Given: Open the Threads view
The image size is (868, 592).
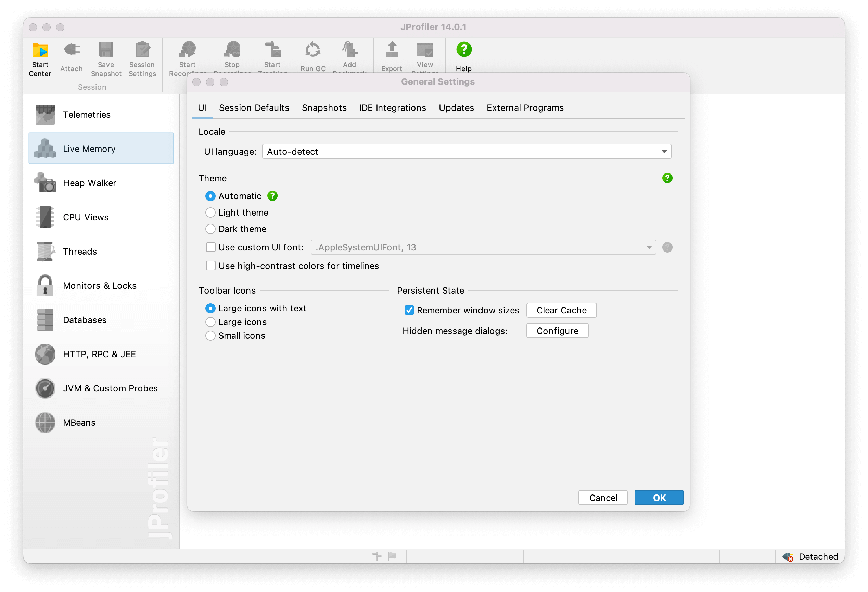Looking at the screenshot, I should [x=79, y=251].
